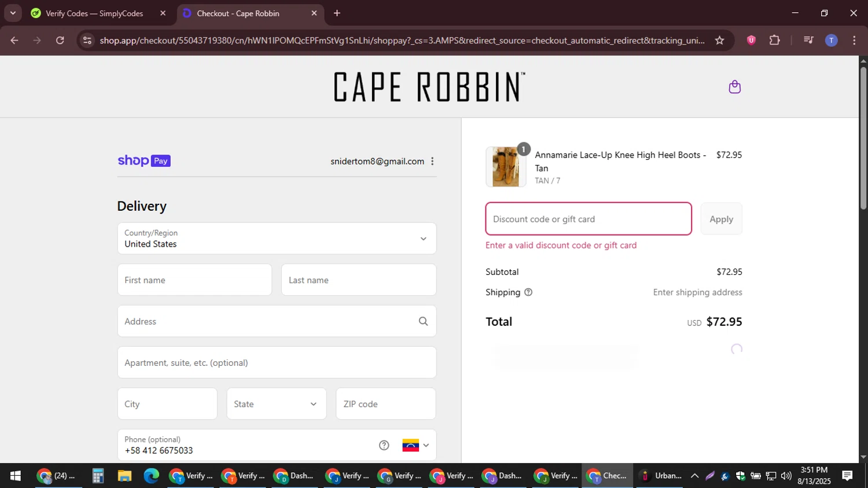This screenshot has width=868, height=488.
Task: Click the First name field
Action: [x=194, y=280]
